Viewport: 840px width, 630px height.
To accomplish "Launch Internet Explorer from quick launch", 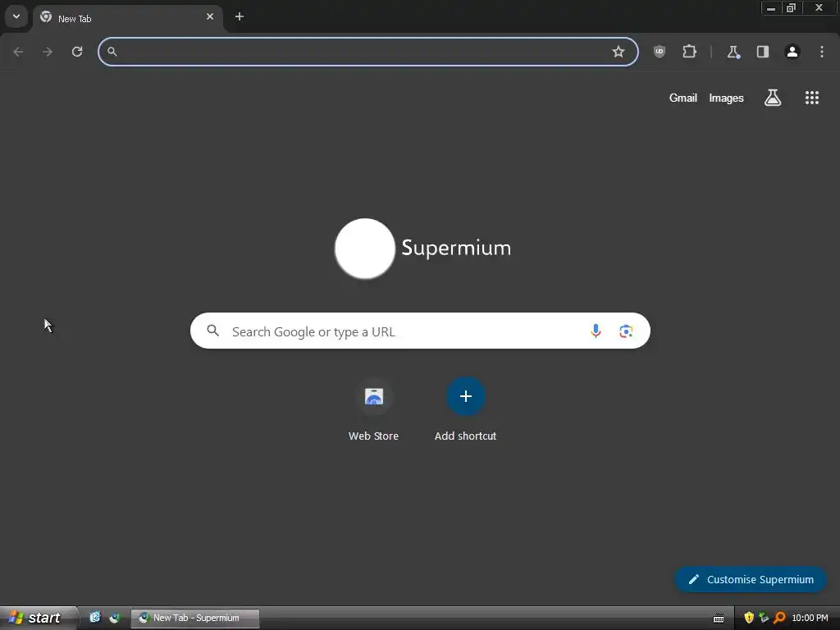I will coord(95,618).
